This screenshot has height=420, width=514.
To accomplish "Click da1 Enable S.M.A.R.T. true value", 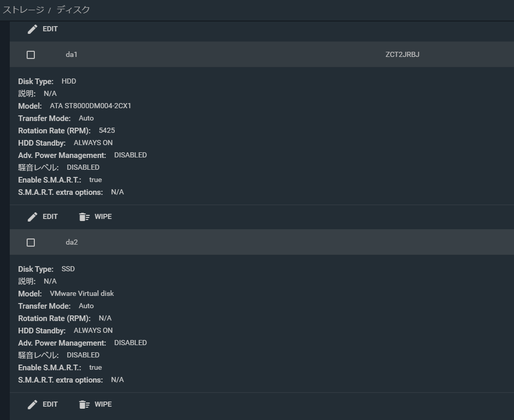I will pyautogui.click(x=95, y=180).
